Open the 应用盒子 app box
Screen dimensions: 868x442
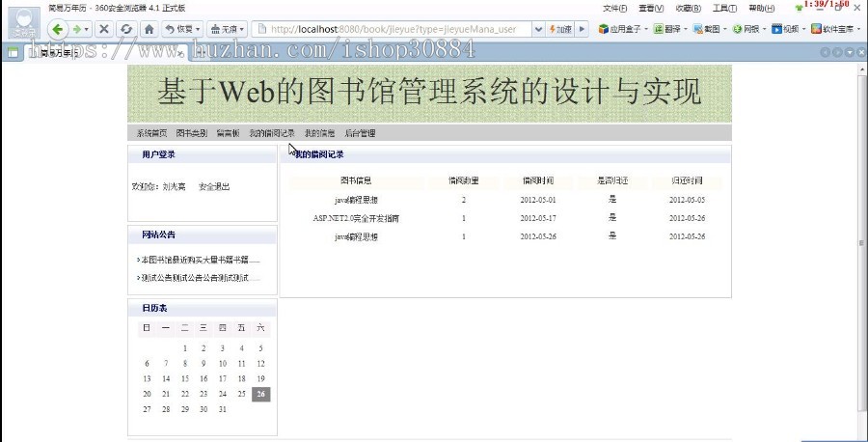pyautogui.click(x=620, y=29)
